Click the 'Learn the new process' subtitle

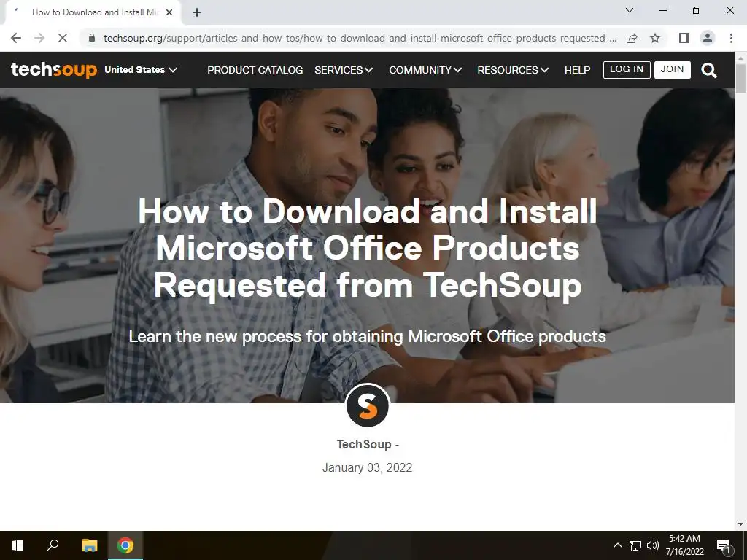pyautogui.click(x=368, y=337)
